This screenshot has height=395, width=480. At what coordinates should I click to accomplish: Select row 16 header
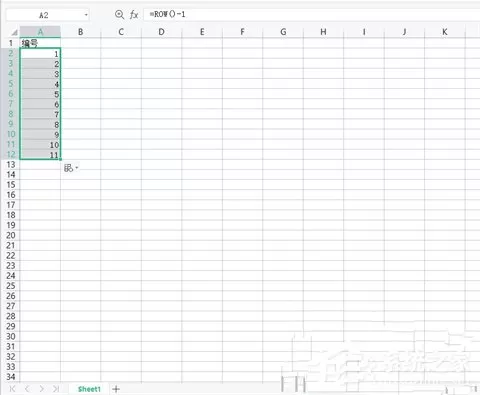pyautogui.click(x=11, y=195)
